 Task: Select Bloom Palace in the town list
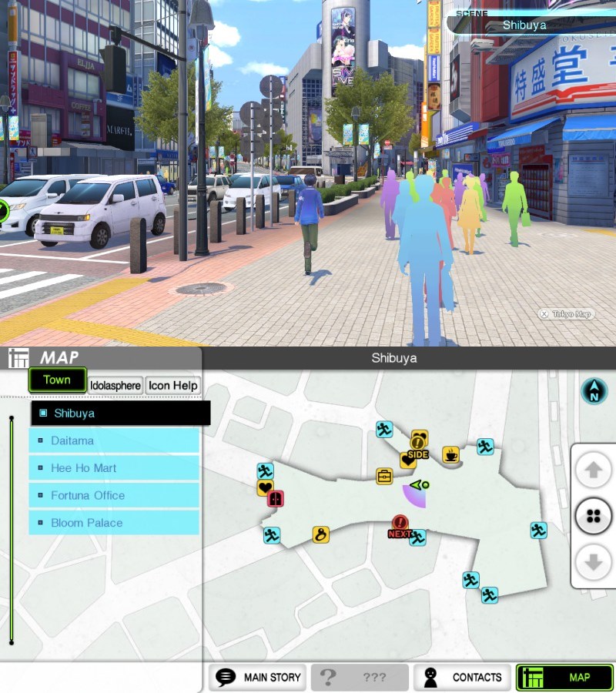pyautogui.click(x=114, y=523)
